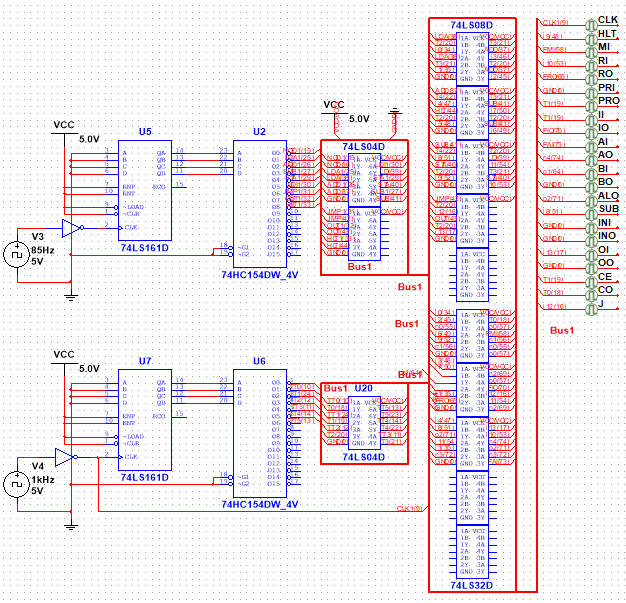Click the U6 reference label
Screen dimensions: 626x603
point(259,361)
